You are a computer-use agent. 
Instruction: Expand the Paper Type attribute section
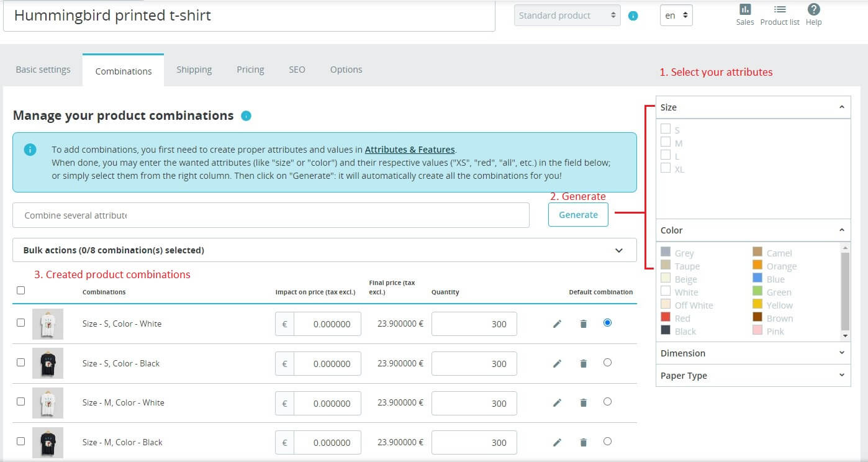[753, 376]
